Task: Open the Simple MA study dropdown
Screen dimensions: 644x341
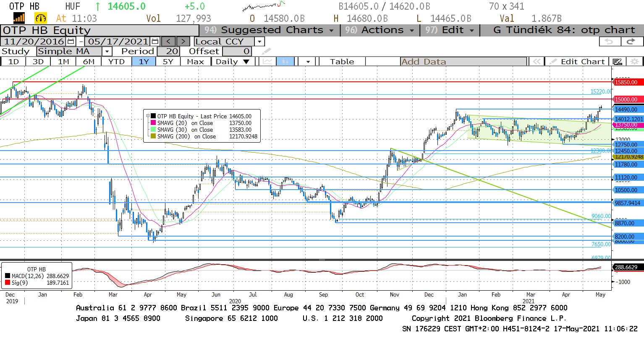Action: tap(107, 51)
